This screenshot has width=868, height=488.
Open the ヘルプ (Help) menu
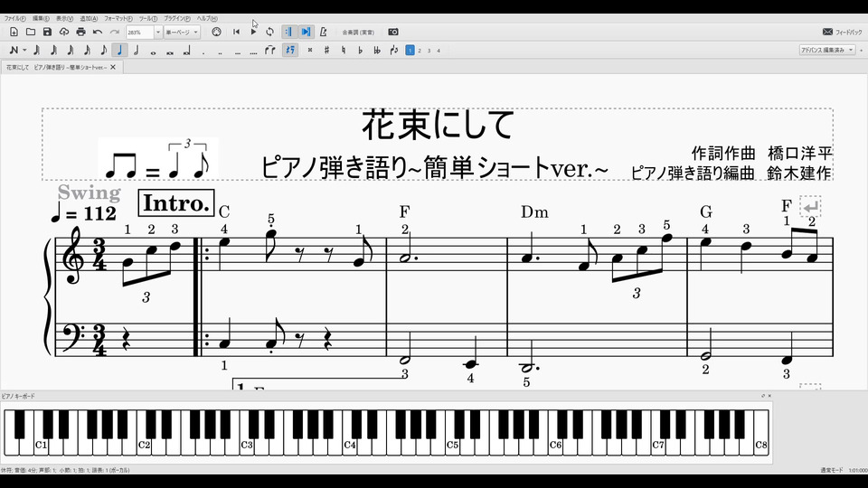coord(207,18)
